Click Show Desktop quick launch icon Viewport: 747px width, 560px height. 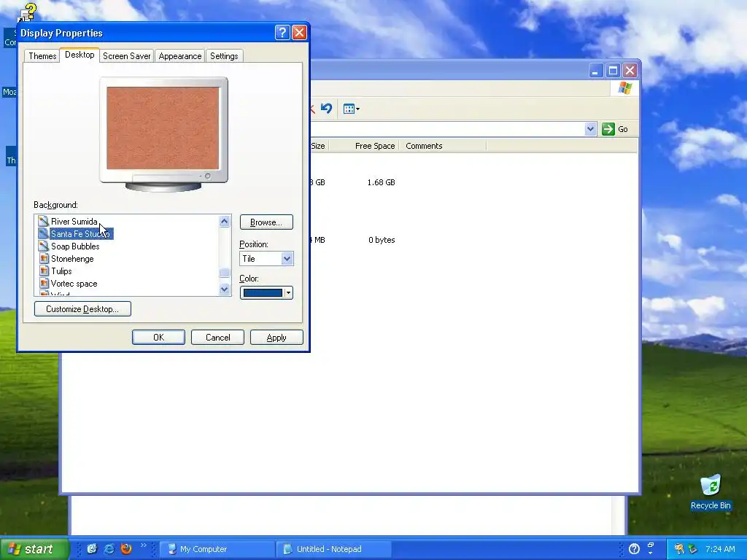tap(92, 549)
